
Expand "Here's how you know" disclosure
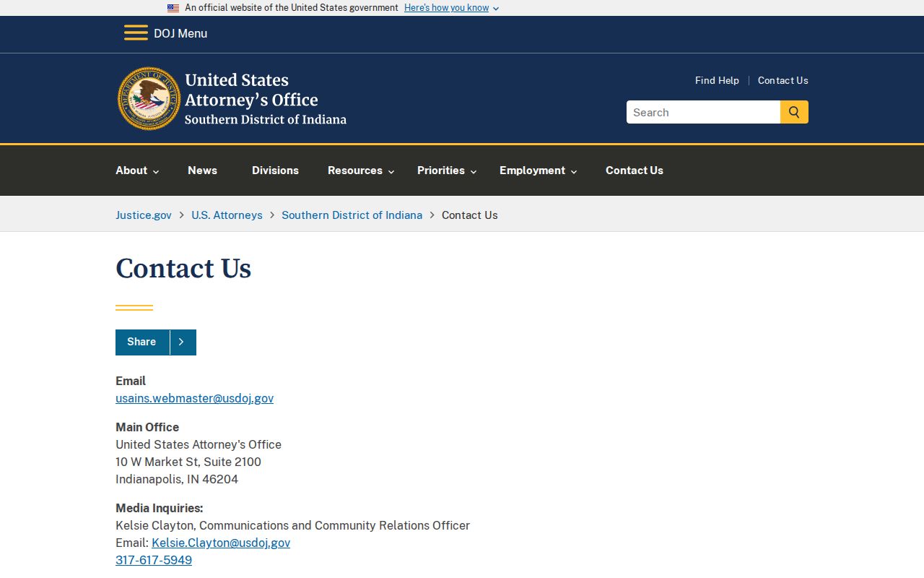click(x=451, y=8)
